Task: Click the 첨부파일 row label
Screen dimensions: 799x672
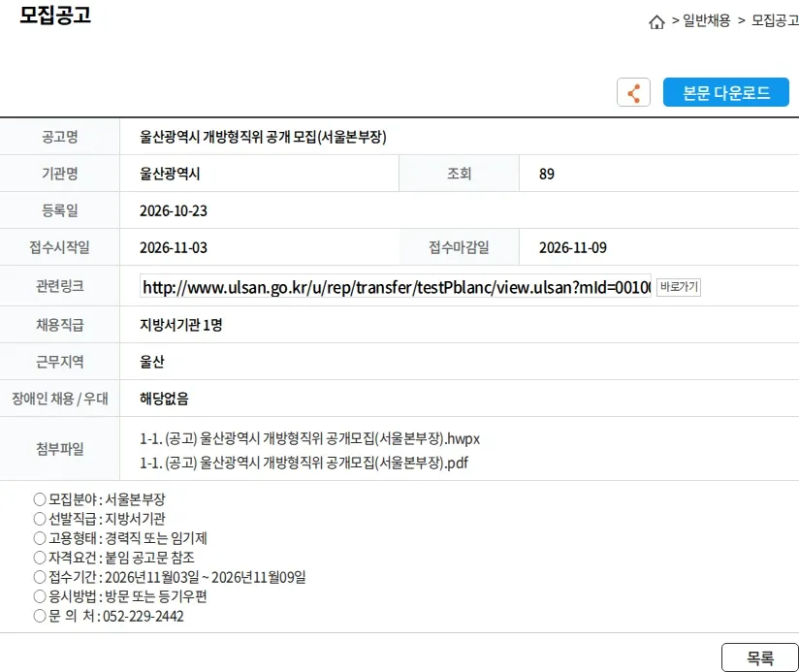Action: pos(59,449)
